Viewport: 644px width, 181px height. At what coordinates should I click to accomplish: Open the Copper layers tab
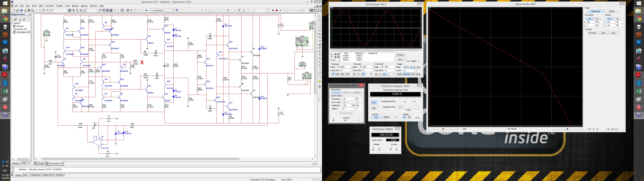tap(48, 175)
